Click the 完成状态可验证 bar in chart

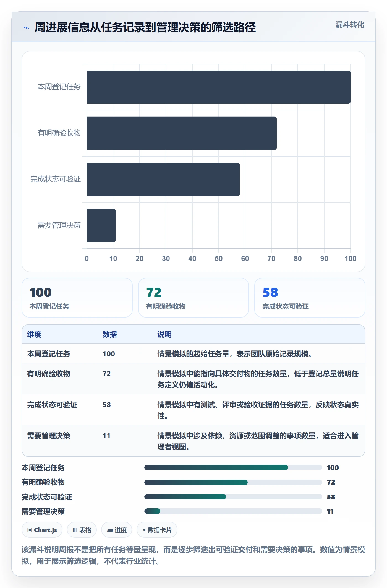pos(163,179)
